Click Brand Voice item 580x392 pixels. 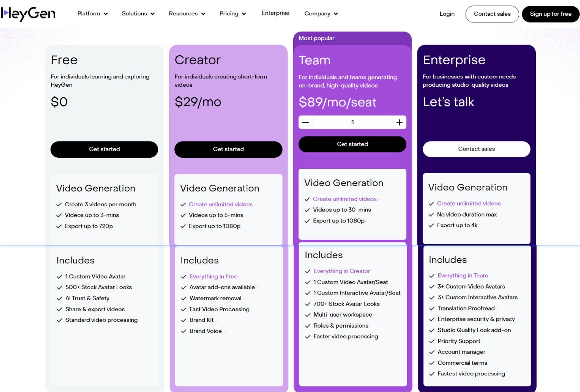click(x=205, y=331)
